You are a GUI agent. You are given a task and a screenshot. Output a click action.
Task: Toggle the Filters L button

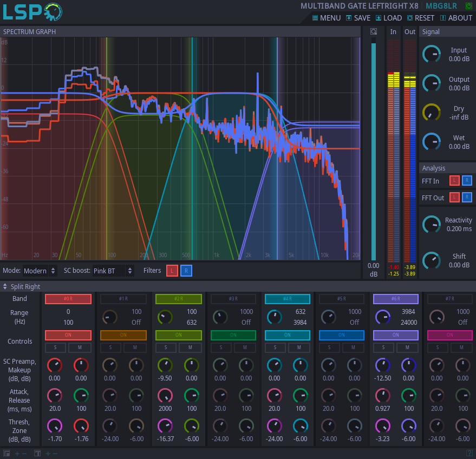[x=172, y=271]
